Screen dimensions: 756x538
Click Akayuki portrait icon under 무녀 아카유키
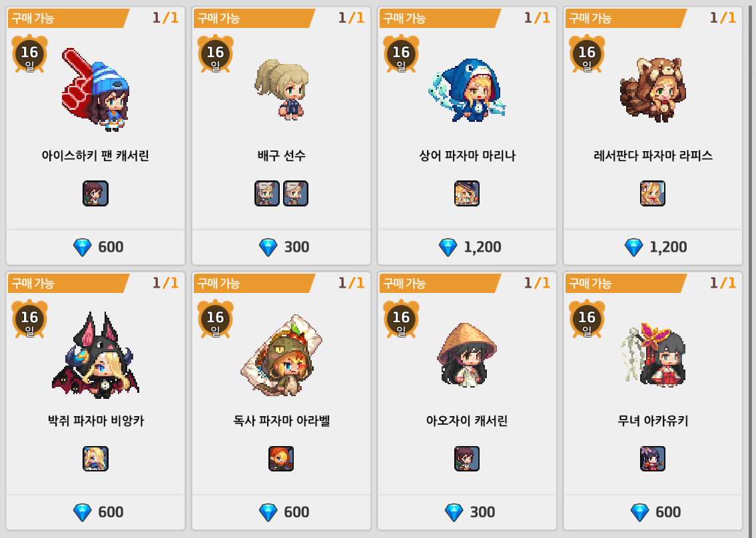(653, 459)
